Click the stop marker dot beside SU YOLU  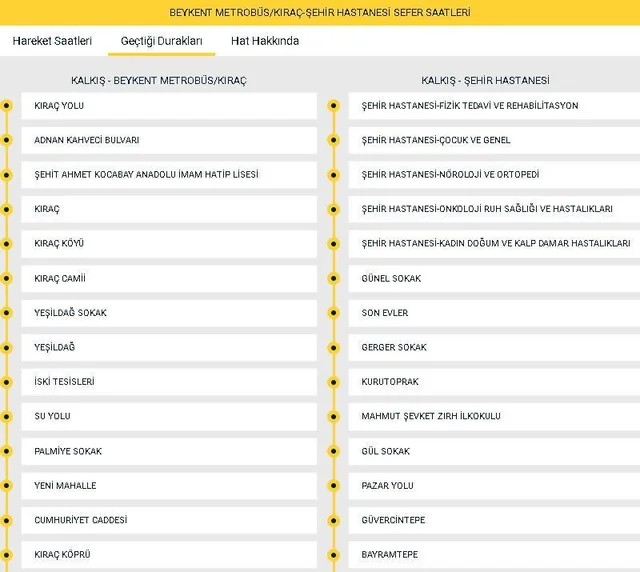(7, 416)
